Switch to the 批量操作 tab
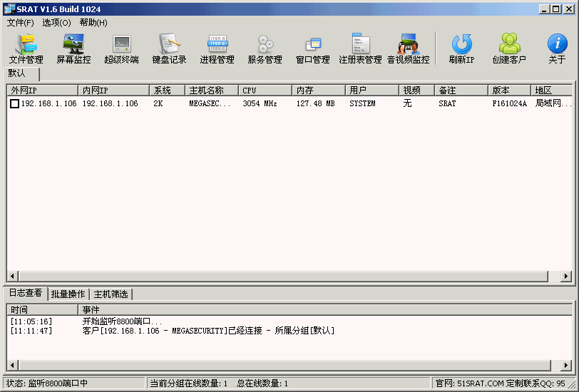This screenshot has height=392, width=579. [x=68, y=294]
